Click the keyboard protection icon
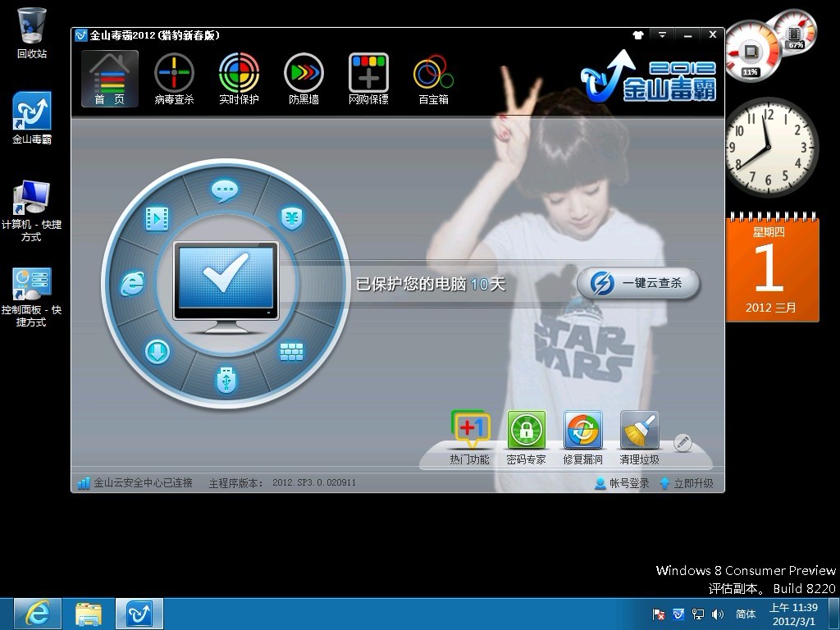840x630 pixels. click(291, 352)
